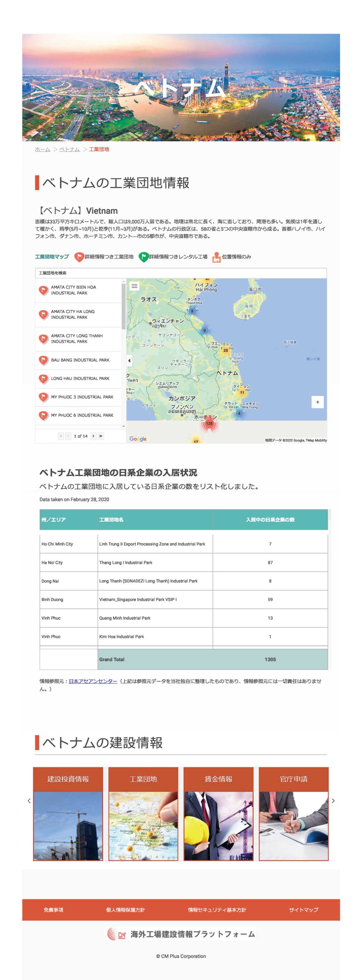Open the red 128 cluster marker on the map
362x980 pixels.
[x=209, y=423]
